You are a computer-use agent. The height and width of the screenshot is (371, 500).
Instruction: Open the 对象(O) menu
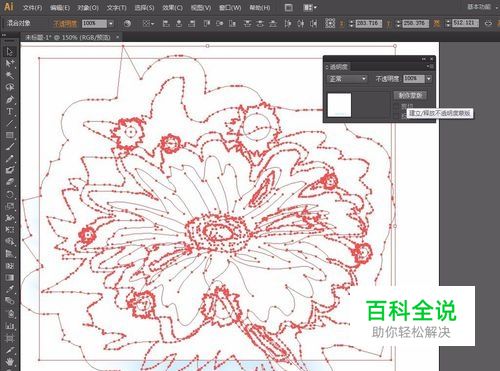[x=88, y=8]
